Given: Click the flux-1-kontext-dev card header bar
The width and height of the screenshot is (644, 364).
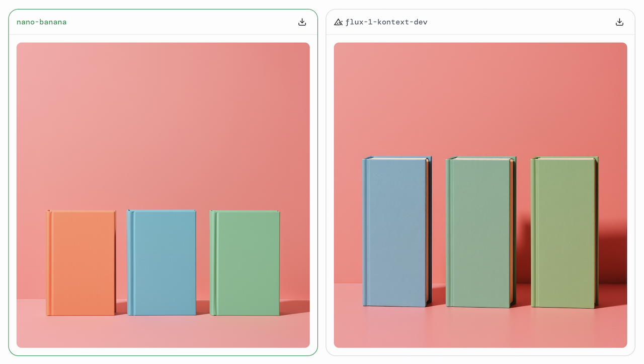Looking at the screenshot, I should tap(480, 22).
